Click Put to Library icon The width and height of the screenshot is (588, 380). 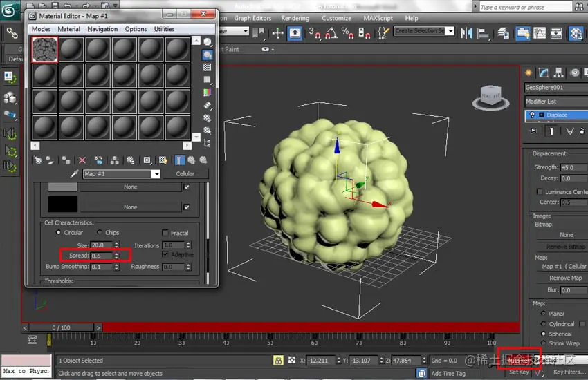(131, 160)
